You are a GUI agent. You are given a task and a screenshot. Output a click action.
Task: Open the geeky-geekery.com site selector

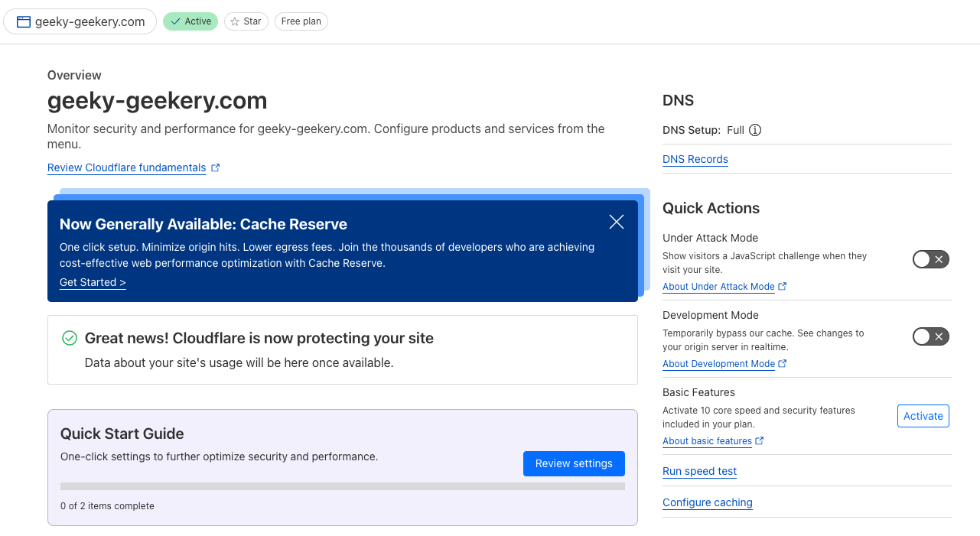(x=80, y=21)
